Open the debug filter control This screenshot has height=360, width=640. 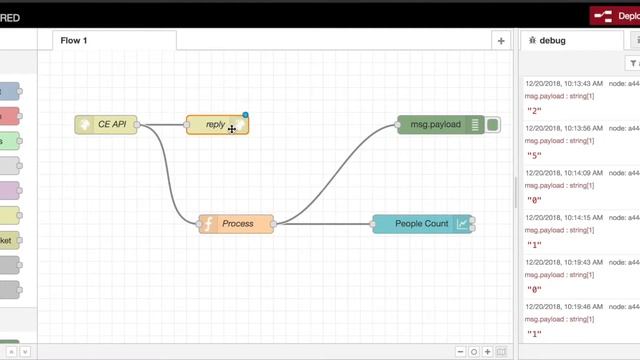coord(633,64)
